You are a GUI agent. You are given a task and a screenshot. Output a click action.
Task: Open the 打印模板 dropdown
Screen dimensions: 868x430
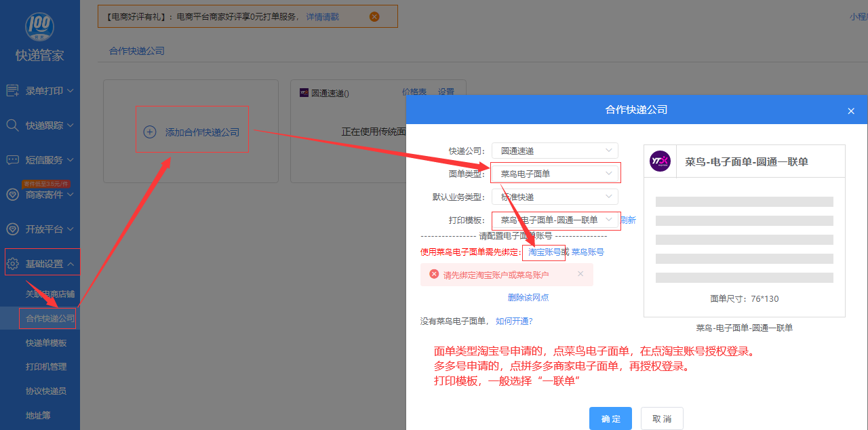555,220
